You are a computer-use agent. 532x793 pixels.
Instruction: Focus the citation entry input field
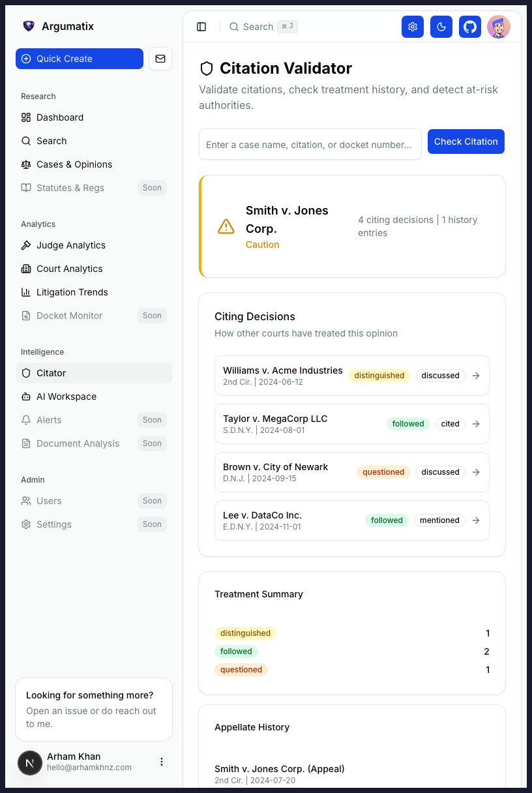coord(310,145)
